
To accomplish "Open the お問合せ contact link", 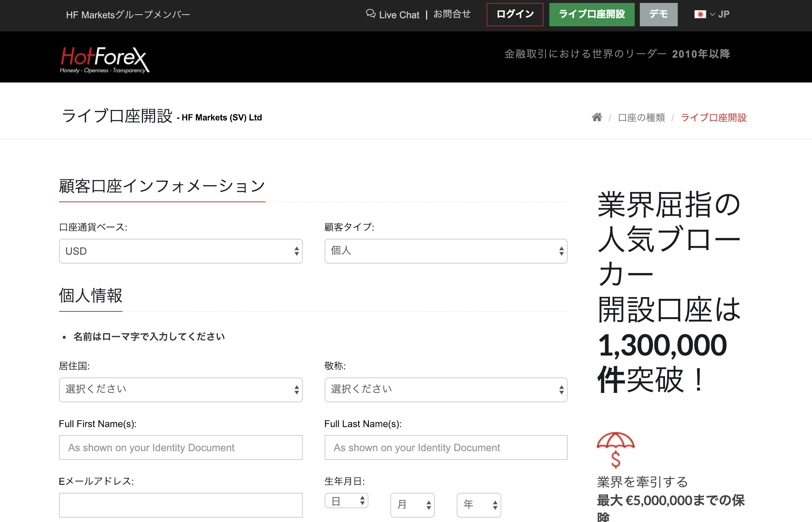I will point(452,14).
